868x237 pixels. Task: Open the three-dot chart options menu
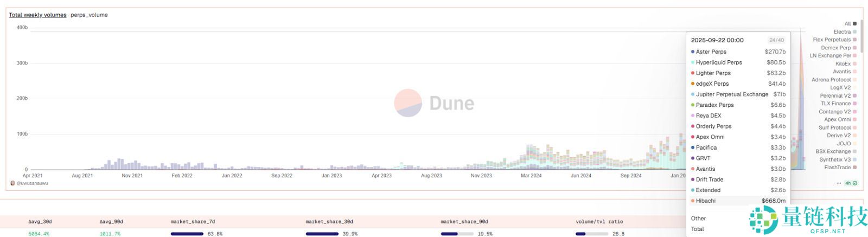coord(839,183)
